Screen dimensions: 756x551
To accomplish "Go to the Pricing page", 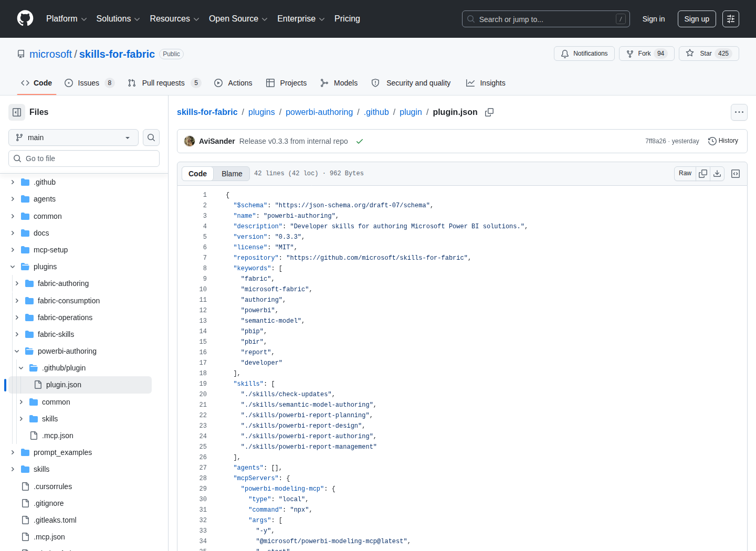I will (347, 19).
